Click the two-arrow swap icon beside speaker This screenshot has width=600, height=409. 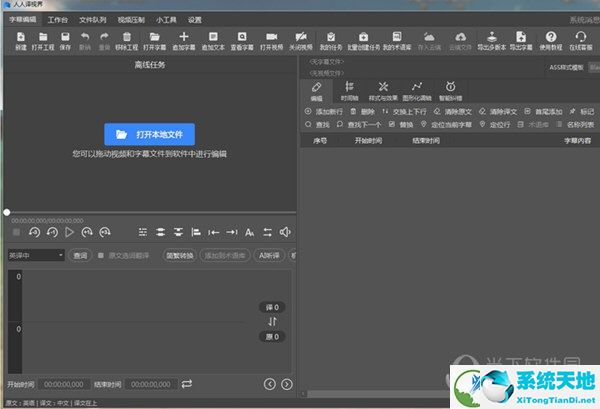pyautogui.click(x=267, y=232)
